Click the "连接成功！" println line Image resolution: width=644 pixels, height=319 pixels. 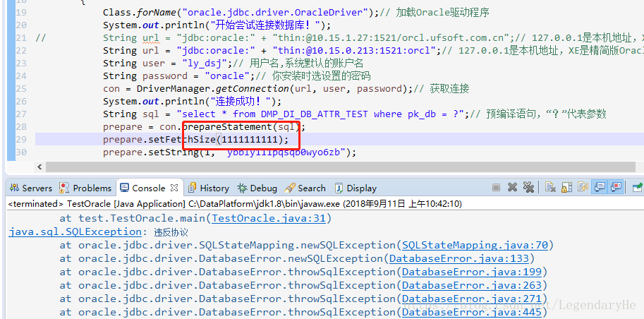click(x=193, y=102)
